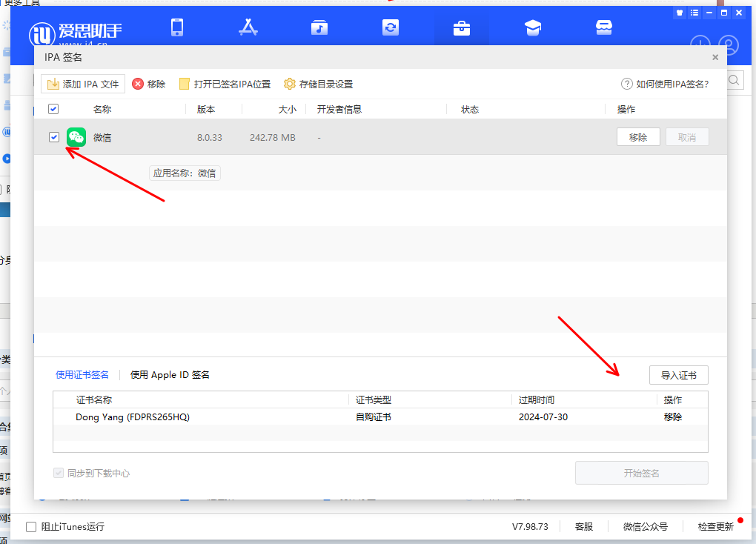Open the list menu icon in title bar

tap(694, 13)
